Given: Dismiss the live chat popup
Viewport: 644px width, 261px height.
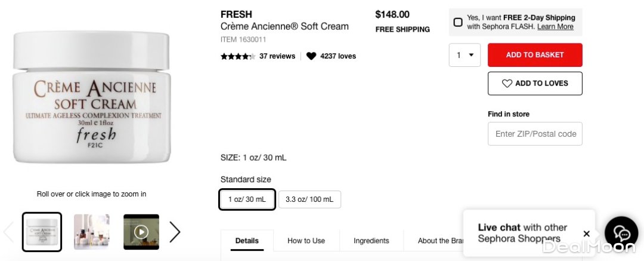Looking at the screenshot, I should click(x=586, y=234).
